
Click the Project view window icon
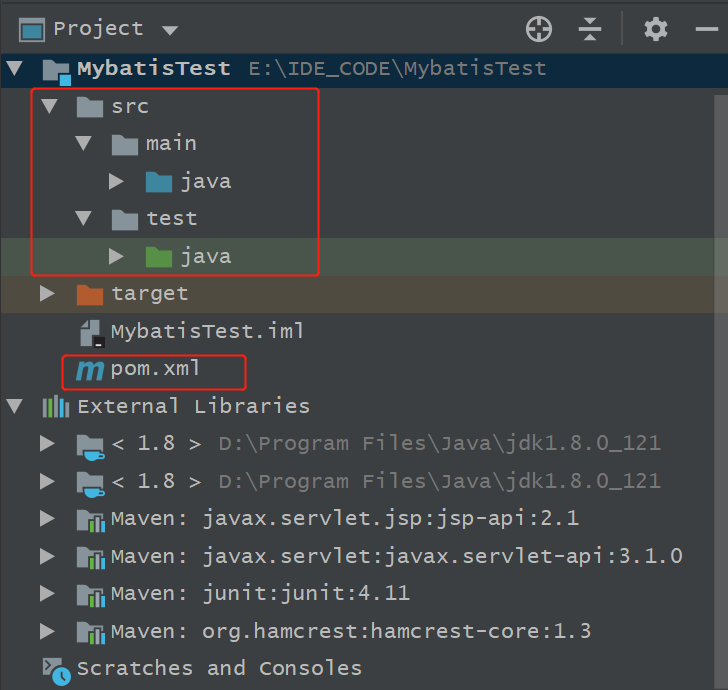tap(32, 30)
